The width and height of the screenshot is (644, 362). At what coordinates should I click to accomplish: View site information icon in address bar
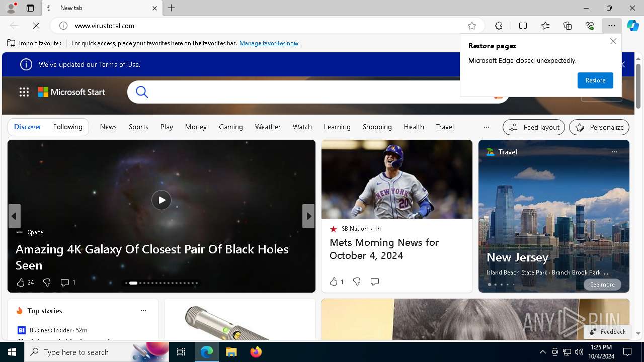point(63,26)
